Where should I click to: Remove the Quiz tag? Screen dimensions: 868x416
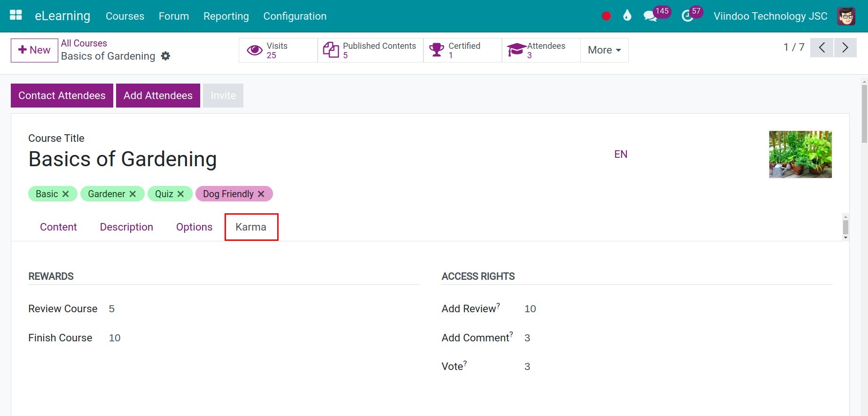click(180, 194)
